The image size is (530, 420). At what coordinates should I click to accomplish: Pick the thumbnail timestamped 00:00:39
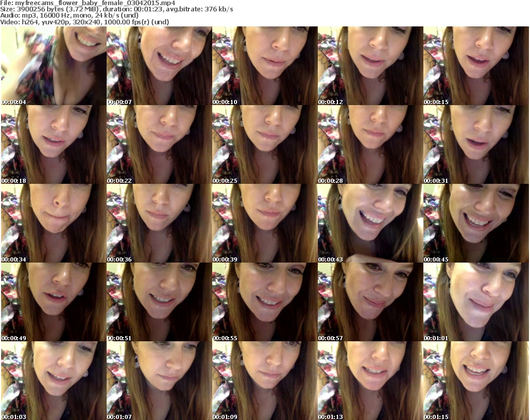click(264, 223)
